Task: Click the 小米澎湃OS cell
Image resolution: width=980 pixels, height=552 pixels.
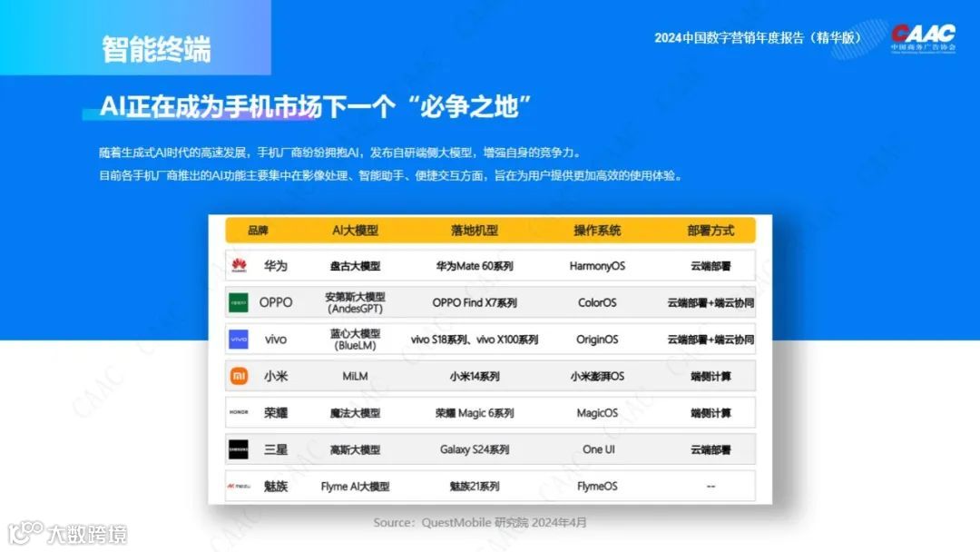Action: (597, 377)
